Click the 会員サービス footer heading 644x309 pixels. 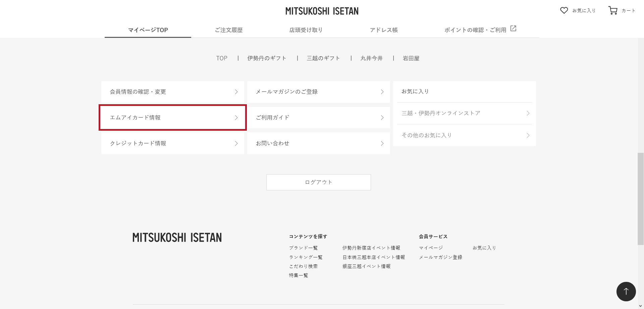(433, 237)
